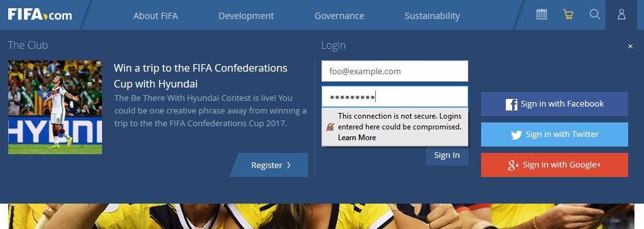
Task: Click the Learn More link
Action: coord(357,138)
